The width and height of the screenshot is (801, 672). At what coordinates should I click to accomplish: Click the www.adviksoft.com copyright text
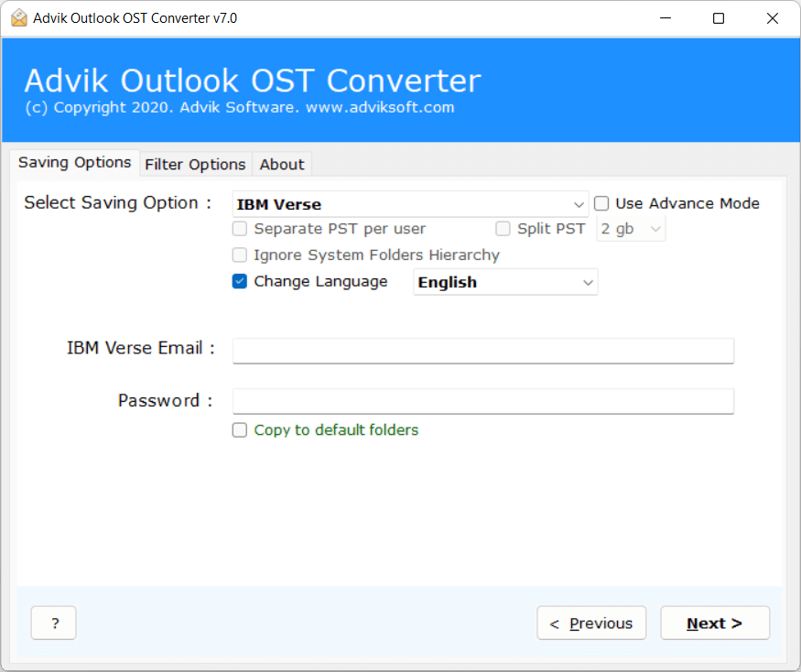pos(380,107)
